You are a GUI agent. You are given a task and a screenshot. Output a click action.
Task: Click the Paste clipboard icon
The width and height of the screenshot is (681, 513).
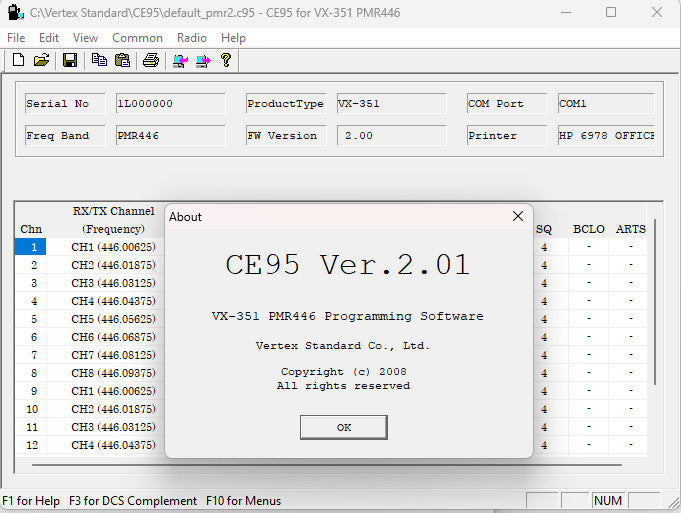click(x=122, y=60)
